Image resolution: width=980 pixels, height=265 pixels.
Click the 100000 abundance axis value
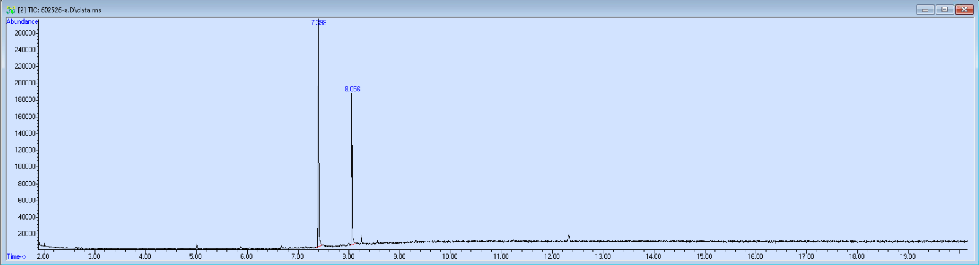[x=25, y=166]
